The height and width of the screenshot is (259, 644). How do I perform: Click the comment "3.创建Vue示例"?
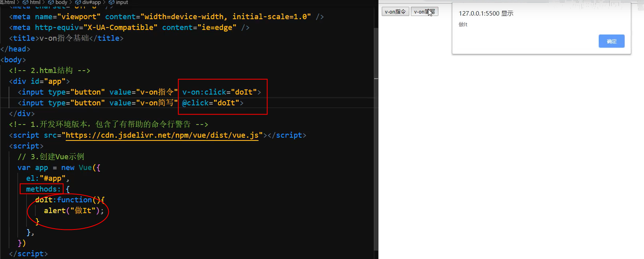point(51,157)
